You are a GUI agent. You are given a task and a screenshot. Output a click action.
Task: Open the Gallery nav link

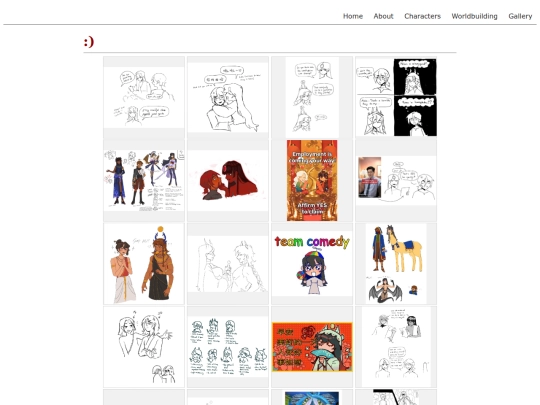(x=520, y=16)
